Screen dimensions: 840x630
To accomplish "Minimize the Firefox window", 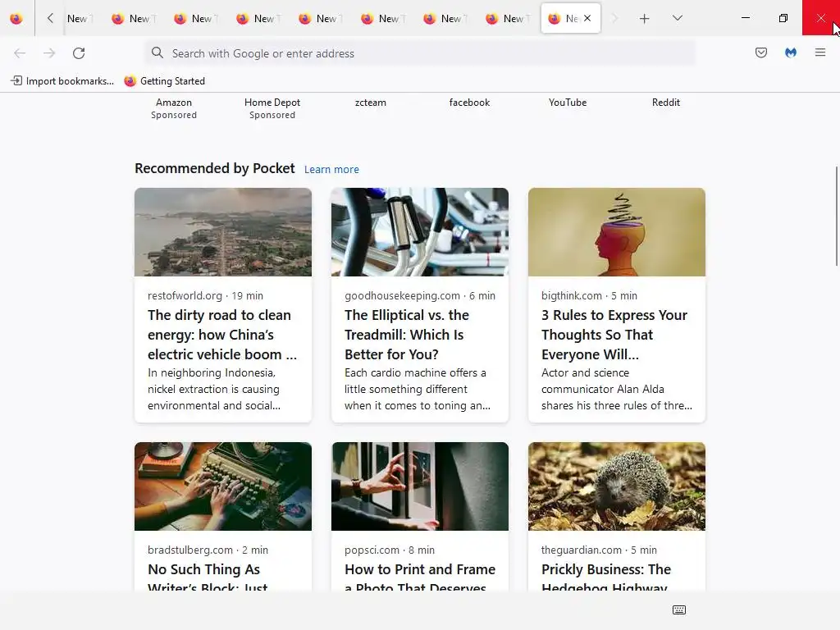I will click(x=745, y=18).
